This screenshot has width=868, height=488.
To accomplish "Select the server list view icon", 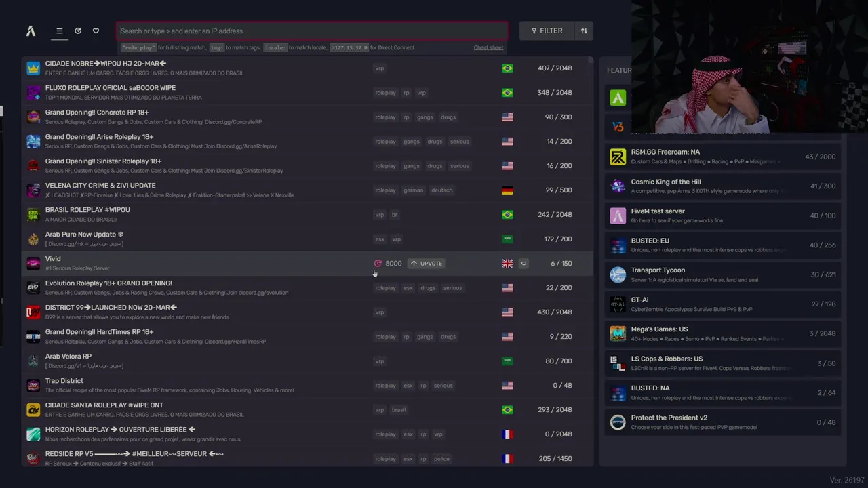I will [x=60, y=30].
